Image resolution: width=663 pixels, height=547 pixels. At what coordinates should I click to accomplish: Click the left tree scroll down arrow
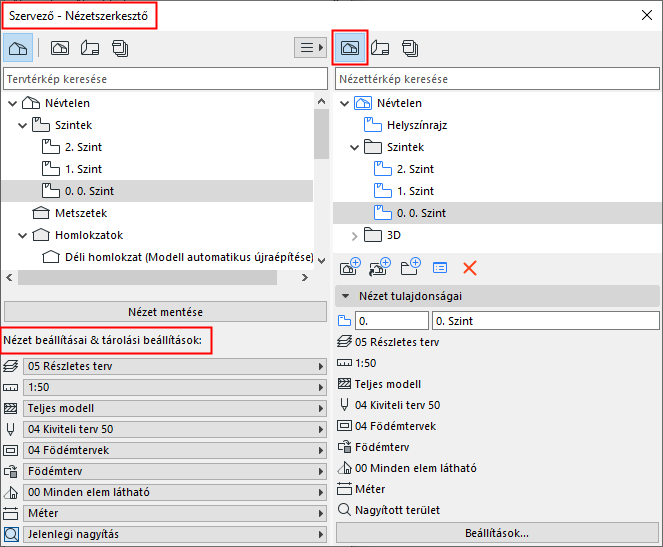pyautogui.click(x=321, y=260)
